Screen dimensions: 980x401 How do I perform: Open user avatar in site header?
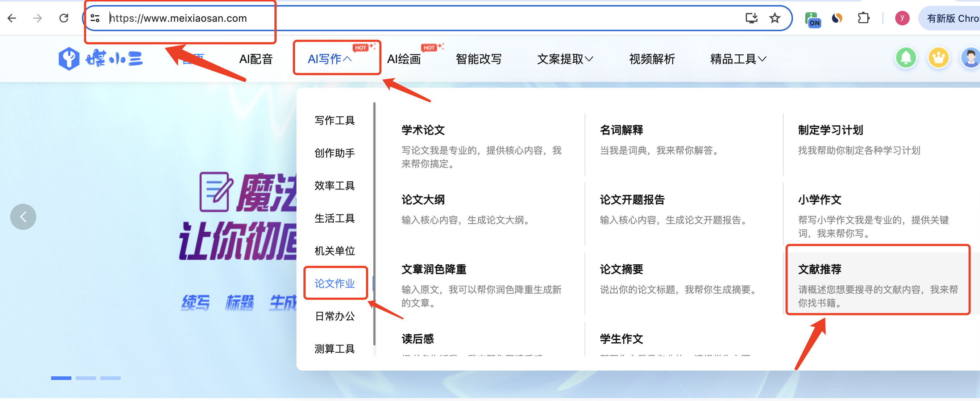tap(970, 58)
